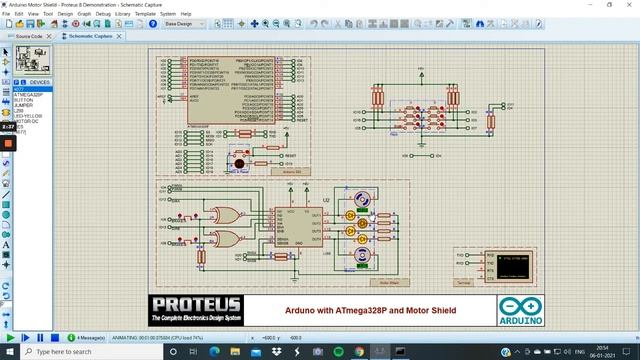Stop the simulation with the square button
Screen dimensions: 640x360
[x=55, y=338]
